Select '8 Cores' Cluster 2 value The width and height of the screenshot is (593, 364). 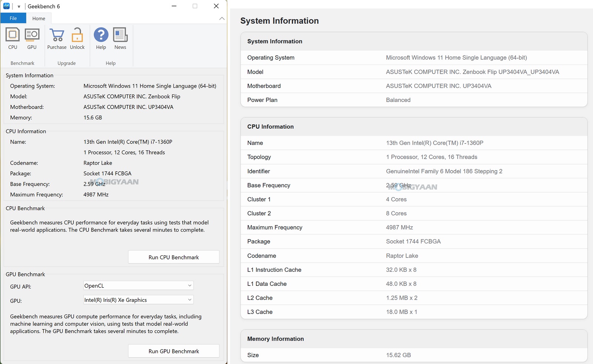(396, 213)
